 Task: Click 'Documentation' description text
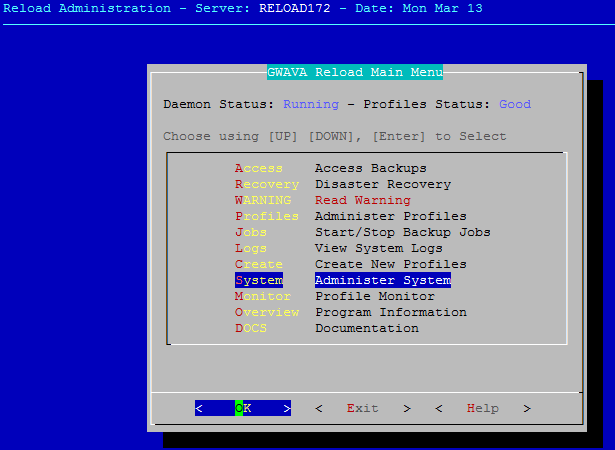coord(367,328)
